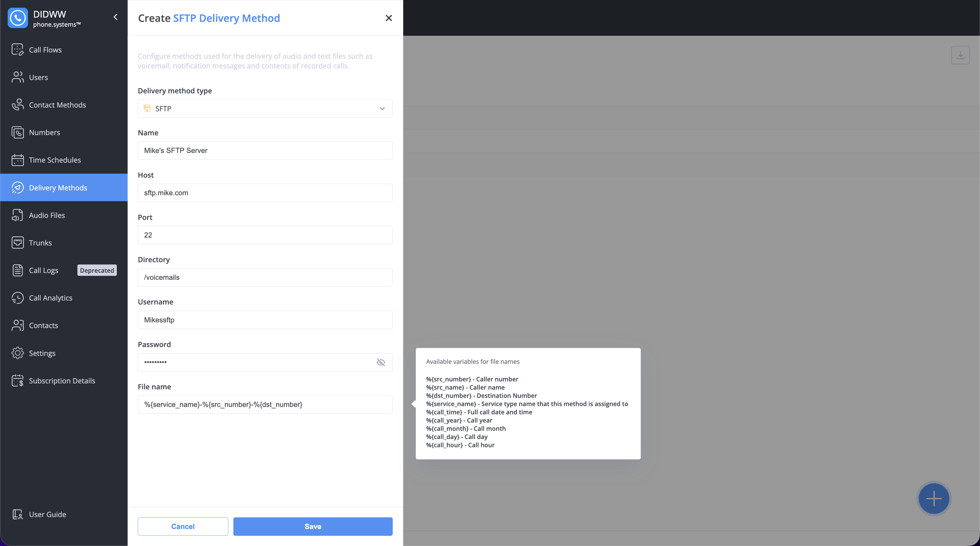Click the Users sidebar icon

18,77
